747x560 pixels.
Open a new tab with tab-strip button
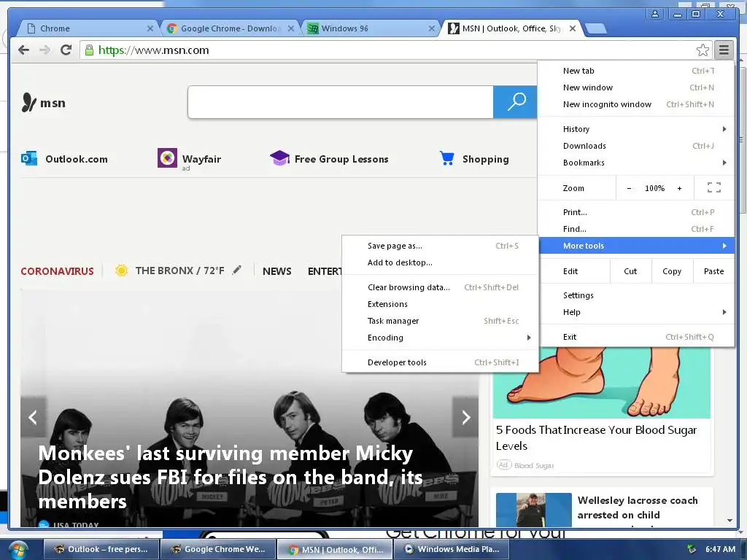click(x=595, y=28)
